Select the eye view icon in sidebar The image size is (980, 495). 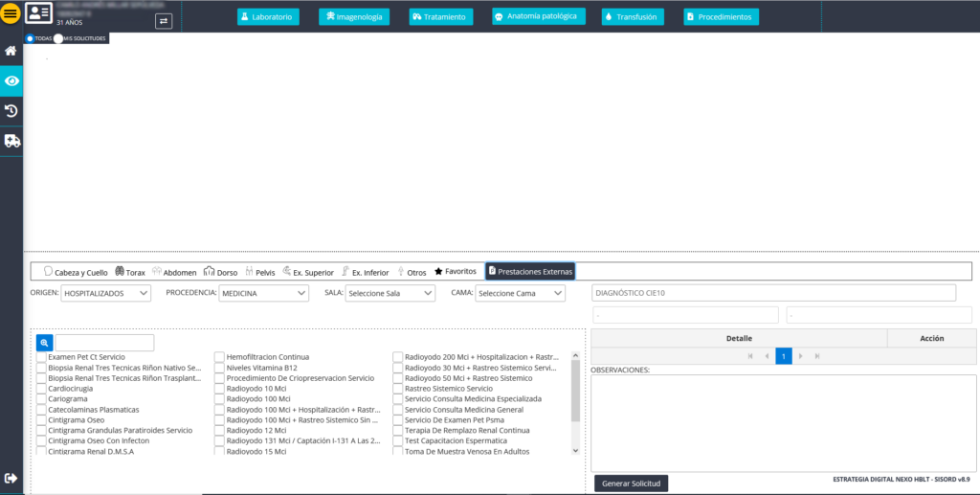[11, 81]
